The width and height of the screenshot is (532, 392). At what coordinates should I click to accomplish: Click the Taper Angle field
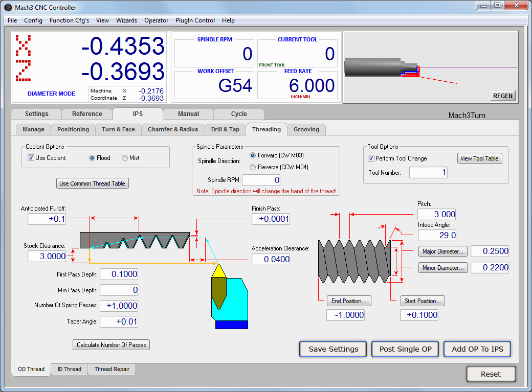coord(119,321)
